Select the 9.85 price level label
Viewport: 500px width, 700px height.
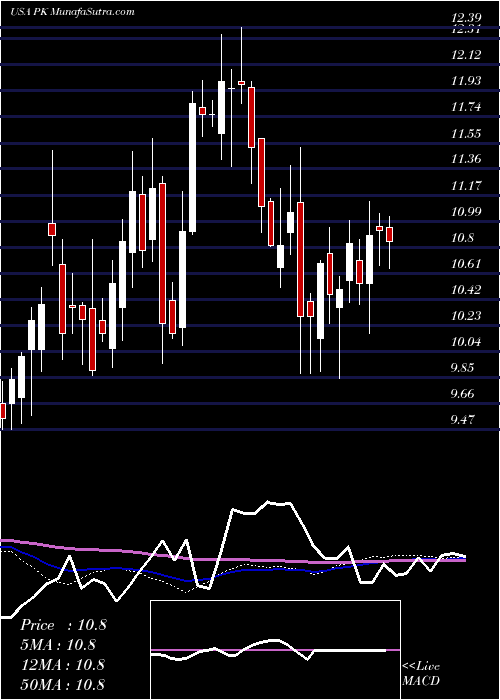[463, 368]
